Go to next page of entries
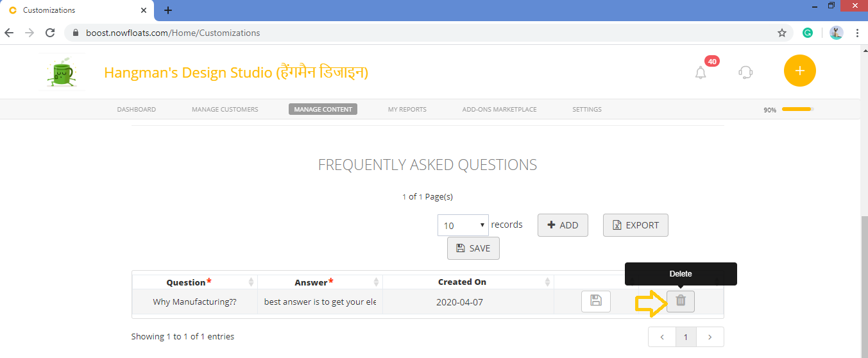This screenshot has height=358, width=868. (710, 337)
